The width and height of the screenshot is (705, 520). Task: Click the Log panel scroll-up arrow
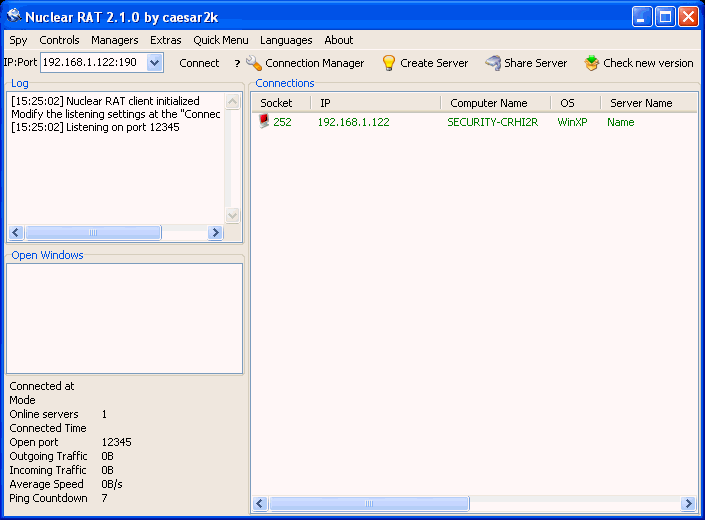[233, 102]
